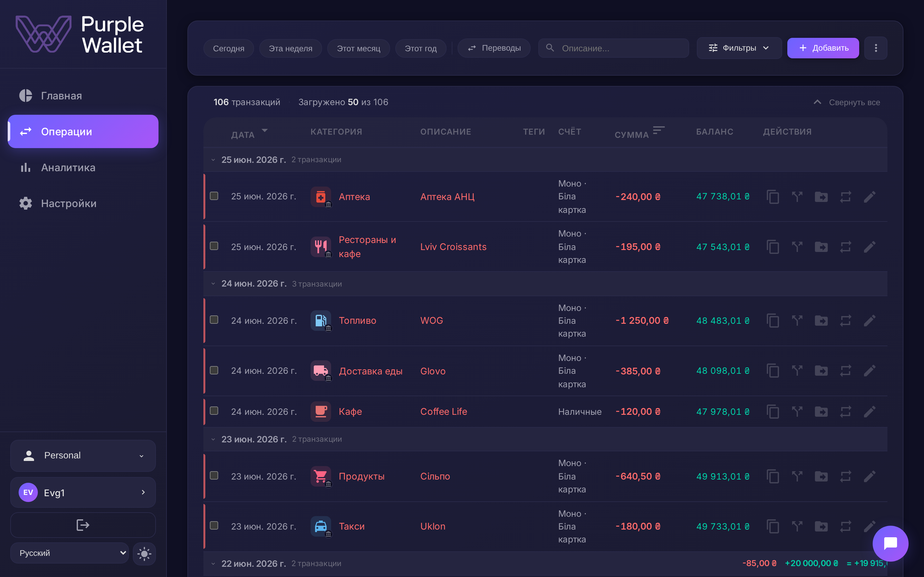The image size is (924, 577).
Task: Click the copy icon for Аптека АНЦ
Action: coord(773,197)
